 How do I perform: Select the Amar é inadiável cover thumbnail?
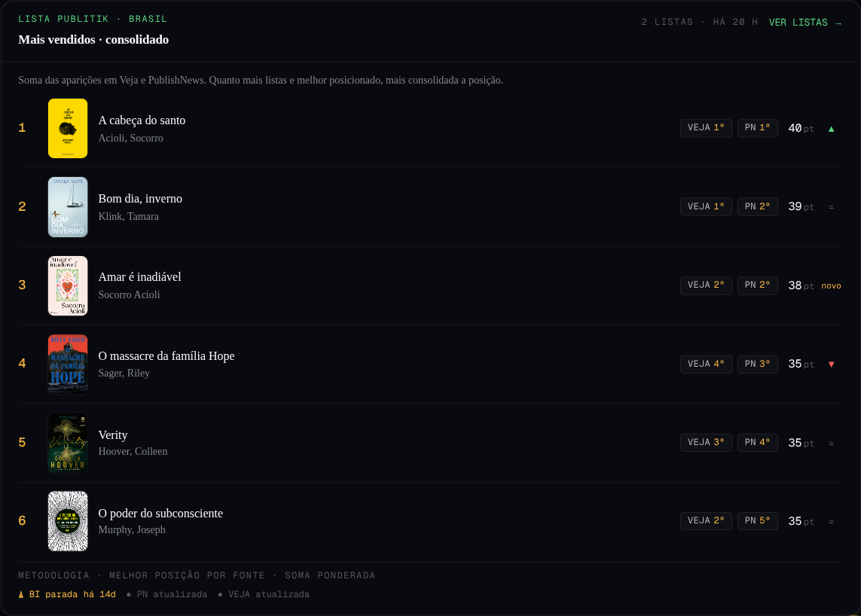tap(68, 285)
